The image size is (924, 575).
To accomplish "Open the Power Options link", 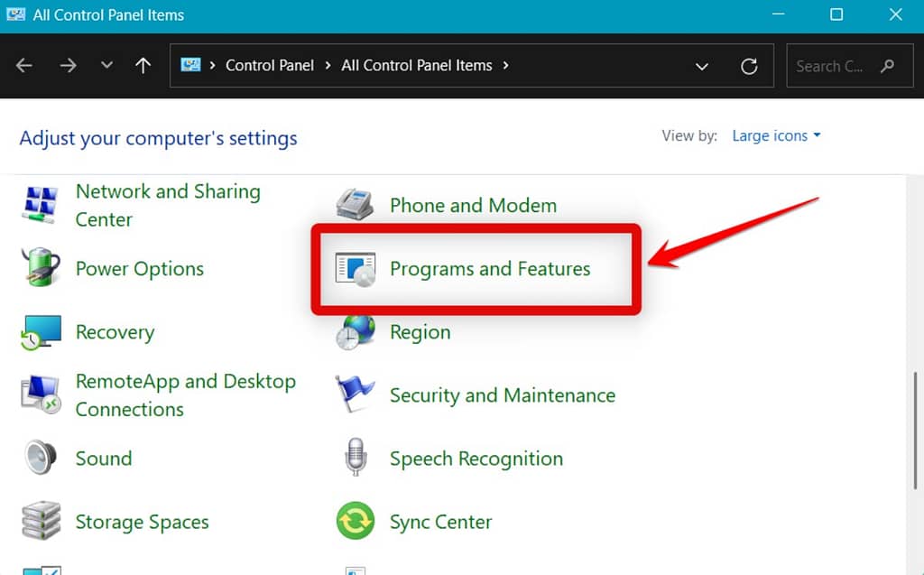I will [140, 268].
